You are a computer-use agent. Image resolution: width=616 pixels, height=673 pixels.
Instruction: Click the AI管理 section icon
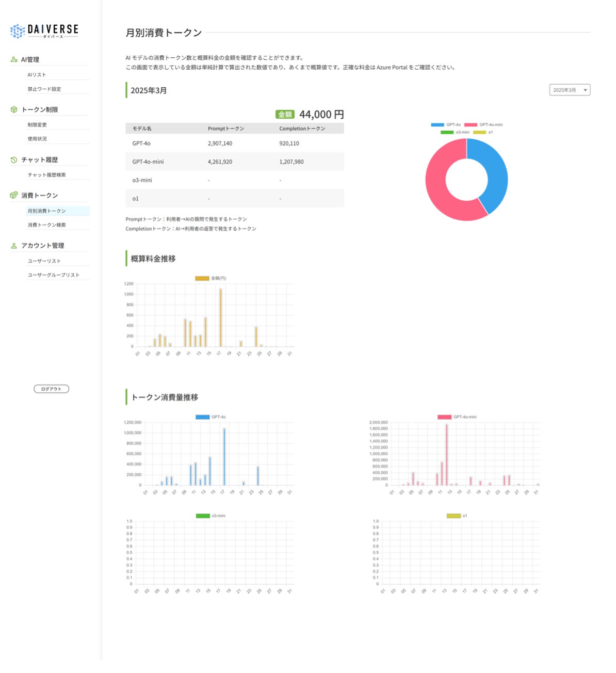[x=14, y=59]
